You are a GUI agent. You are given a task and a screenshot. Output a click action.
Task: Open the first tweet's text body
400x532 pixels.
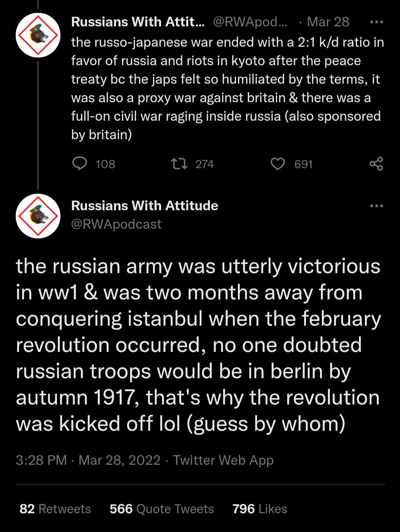pyautogui.click(x=227, y=88)
